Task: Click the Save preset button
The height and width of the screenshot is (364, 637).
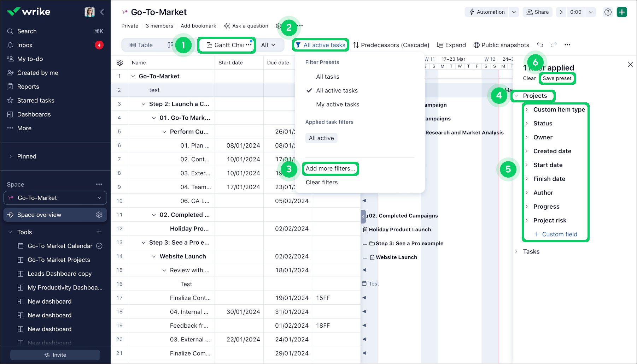Action: tap(557, 78)
